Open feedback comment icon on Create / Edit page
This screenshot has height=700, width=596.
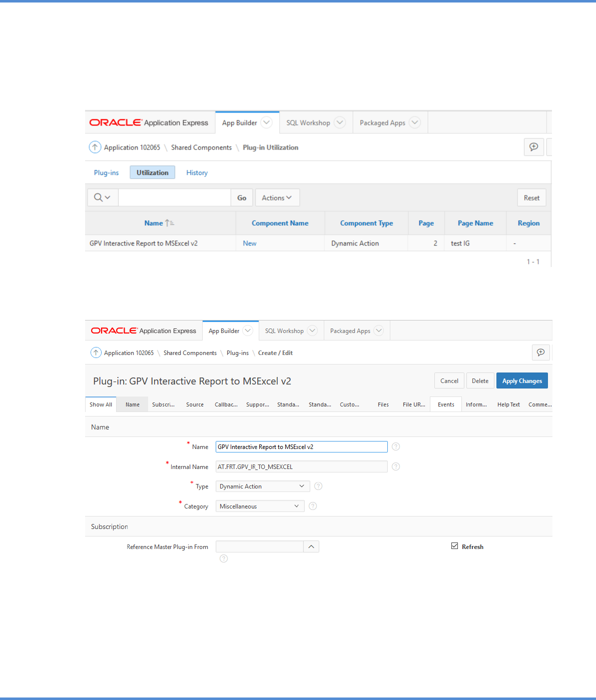click(541, 352)
